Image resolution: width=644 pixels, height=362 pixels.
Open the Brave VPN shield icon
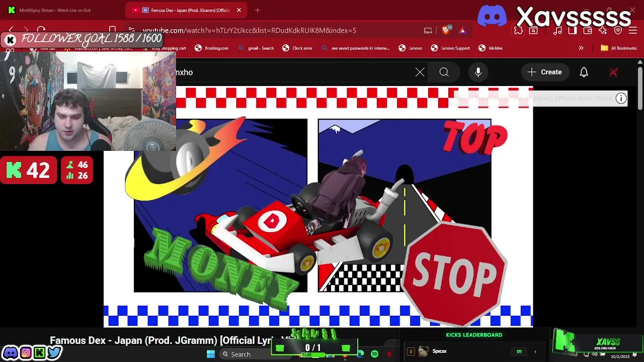[x=618, y=31]
